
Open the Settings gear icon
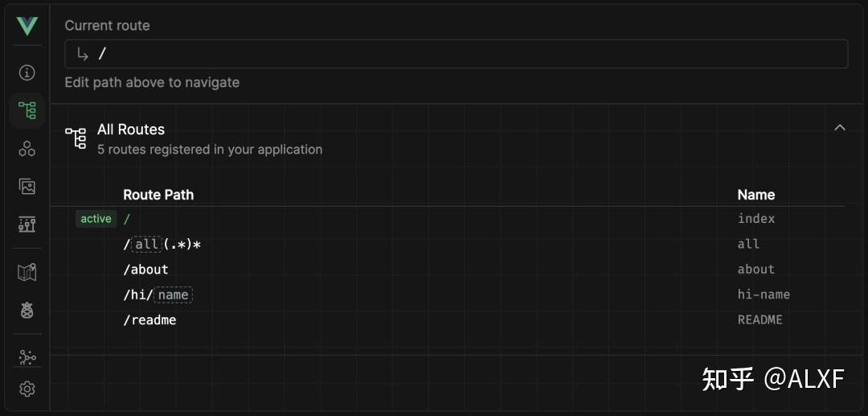(x=27, y=389)
